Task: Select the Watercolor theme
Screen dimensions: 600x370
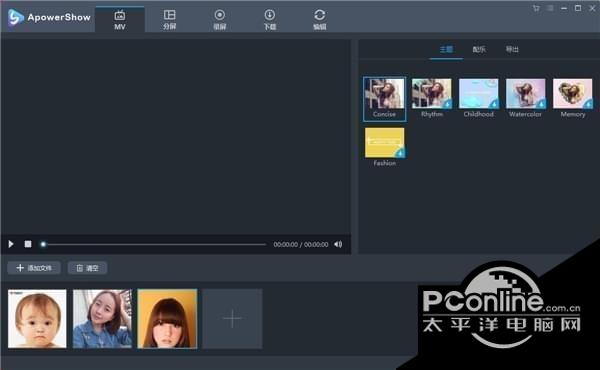Action: (525, 98)
